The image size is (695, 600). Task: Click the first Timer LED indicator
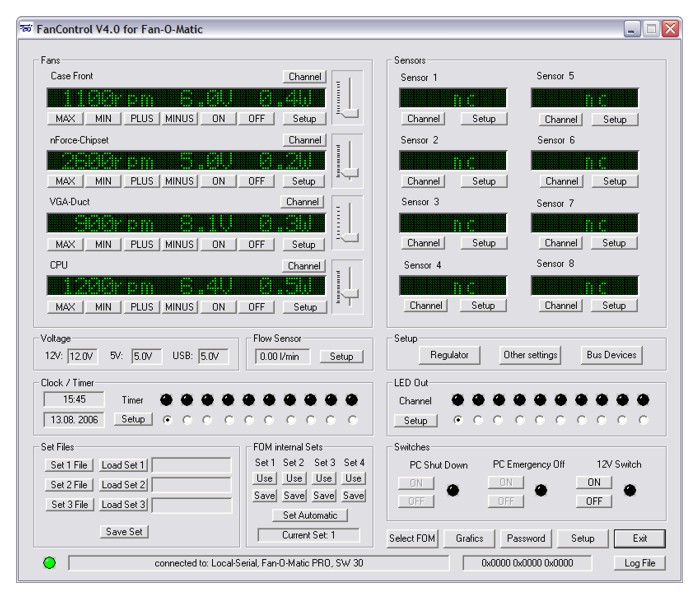tap(165, 400)
